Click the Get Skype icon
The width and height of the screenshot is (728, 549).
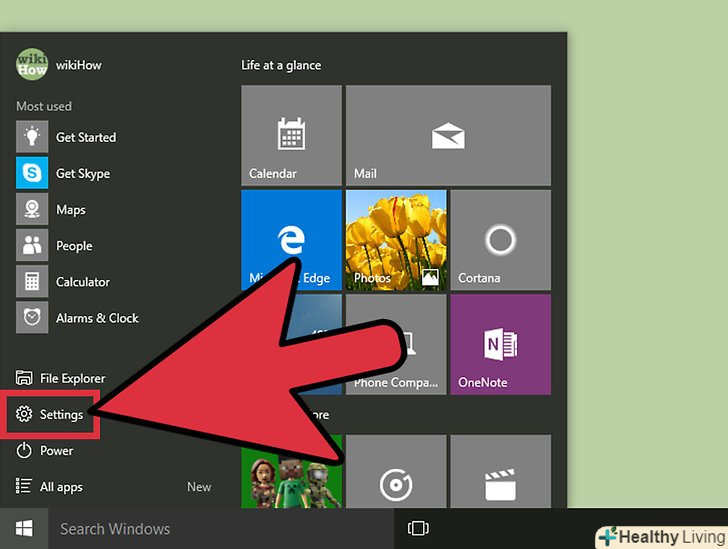(32, 173)
